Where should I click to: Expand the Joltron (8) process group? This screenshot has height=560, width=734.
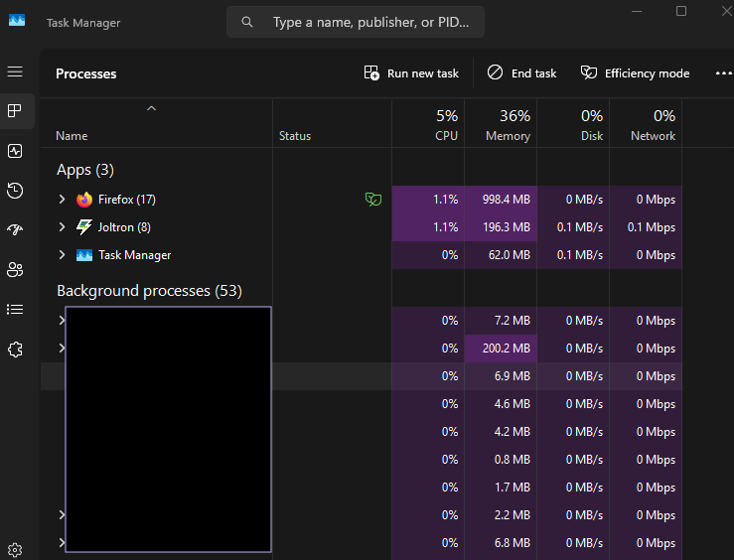63,227
